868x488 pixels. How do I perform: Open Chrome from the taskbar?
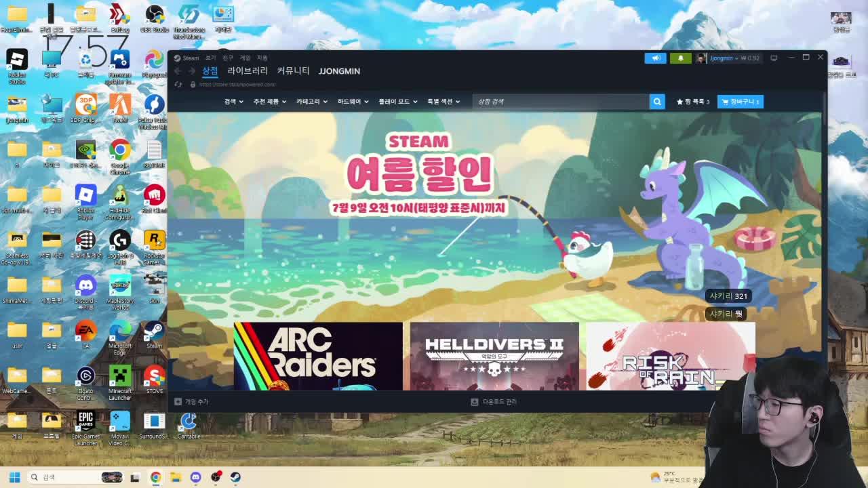click(156, 477)
